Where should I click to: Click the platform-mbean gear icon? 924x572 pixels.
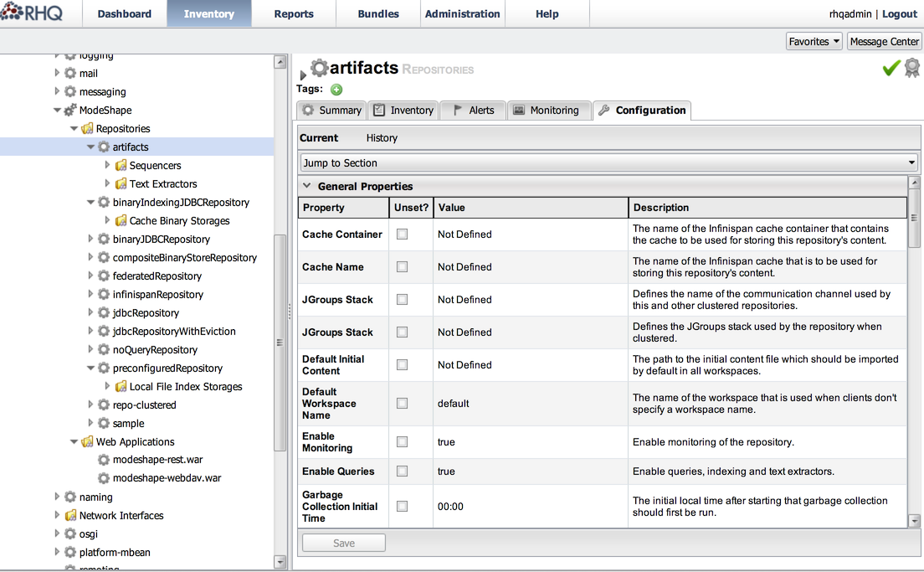(70, 552)
